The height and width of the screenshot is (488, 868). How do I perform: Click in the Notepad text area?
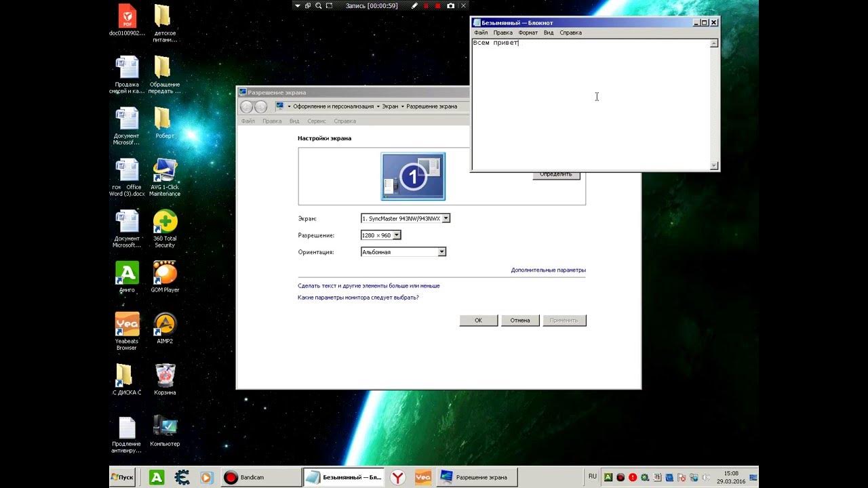(x=591, y=104)
